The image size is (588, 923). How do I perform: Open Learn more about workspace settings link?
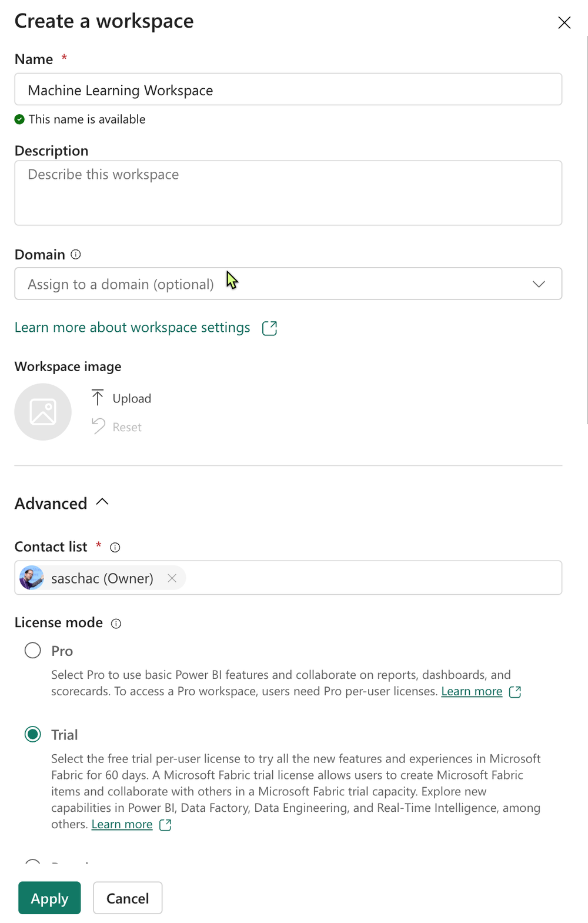click(132, 328)
